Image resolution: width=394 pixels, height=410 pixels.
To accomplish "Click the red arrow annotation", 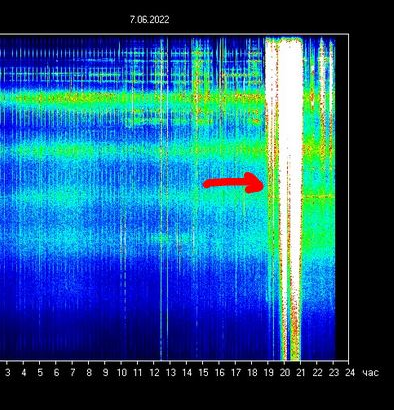I will 233,183.
